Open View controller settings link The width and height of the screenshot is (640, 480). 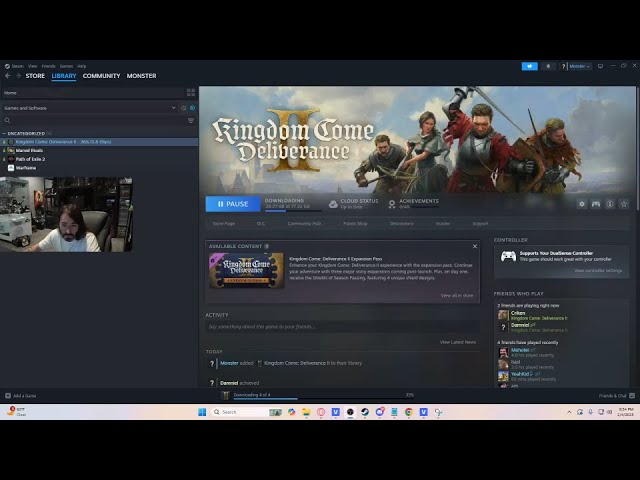tap(598, 271)
